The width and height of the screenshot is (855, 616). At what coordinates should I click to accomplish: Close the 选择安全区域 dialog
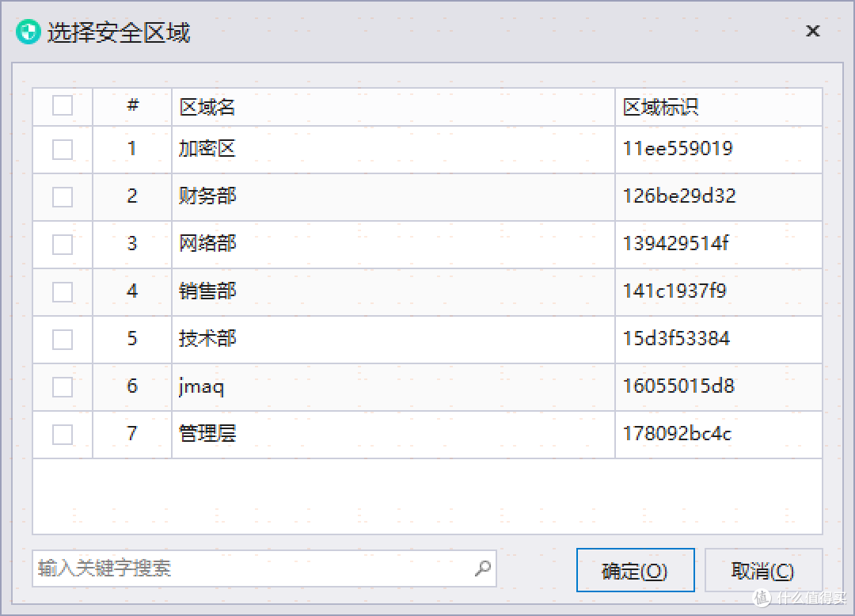tap(812, 31)
